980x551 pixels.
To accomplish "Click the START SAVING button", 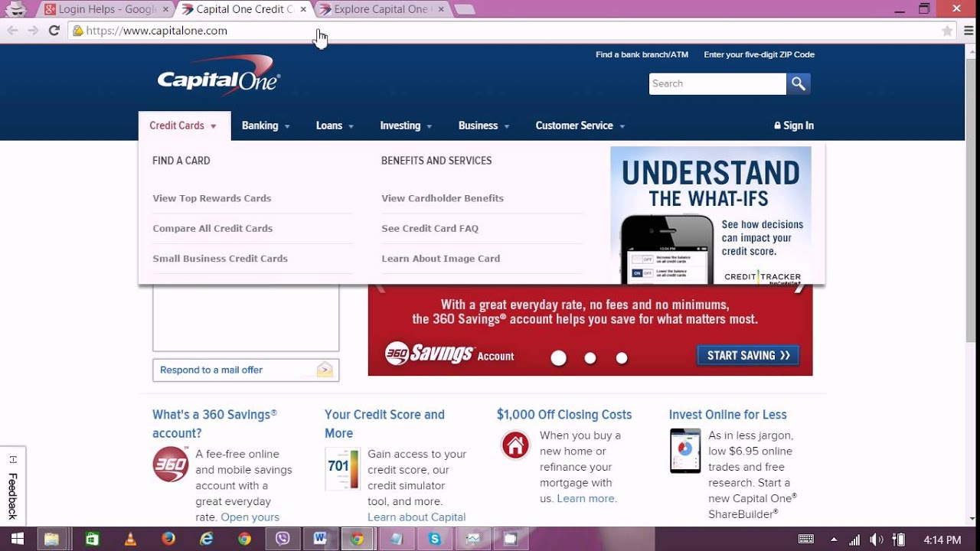I will point(748,355).
